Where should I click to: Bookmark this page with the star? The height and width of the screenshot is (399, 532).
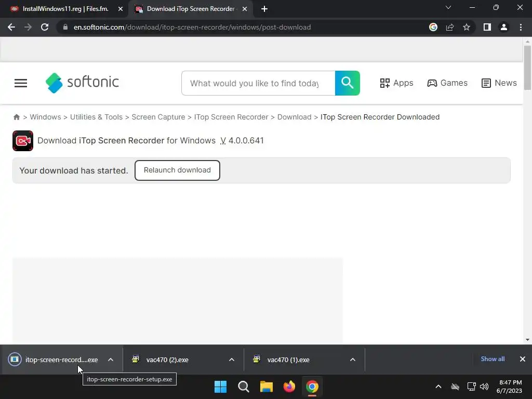467,27
